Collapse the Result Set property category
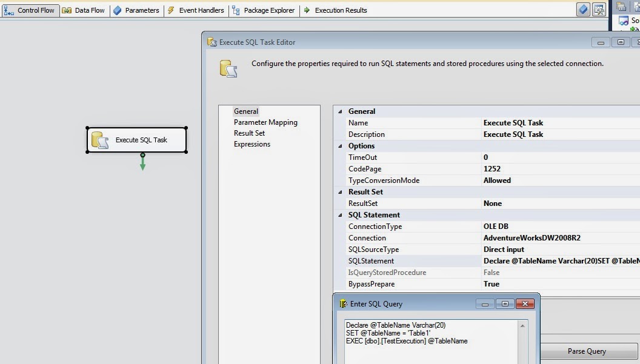This screenshot has height=364, width=640. coord(340,192)
